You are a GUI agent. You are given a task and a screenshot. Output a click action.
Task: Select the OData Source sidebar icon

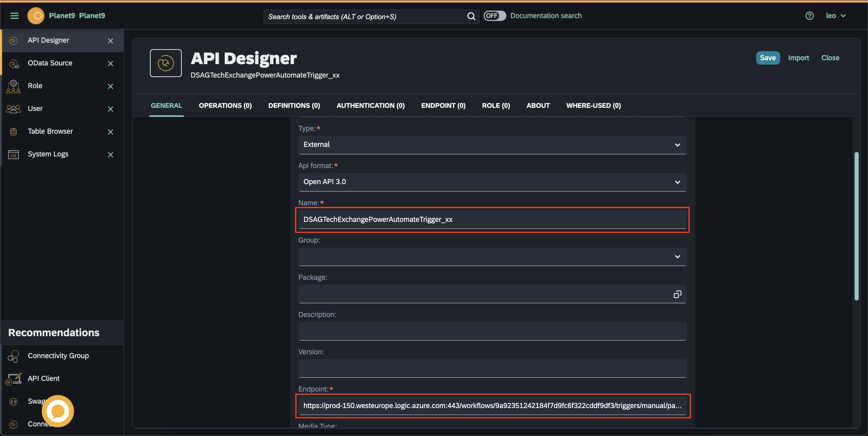(x=13, y=63)
